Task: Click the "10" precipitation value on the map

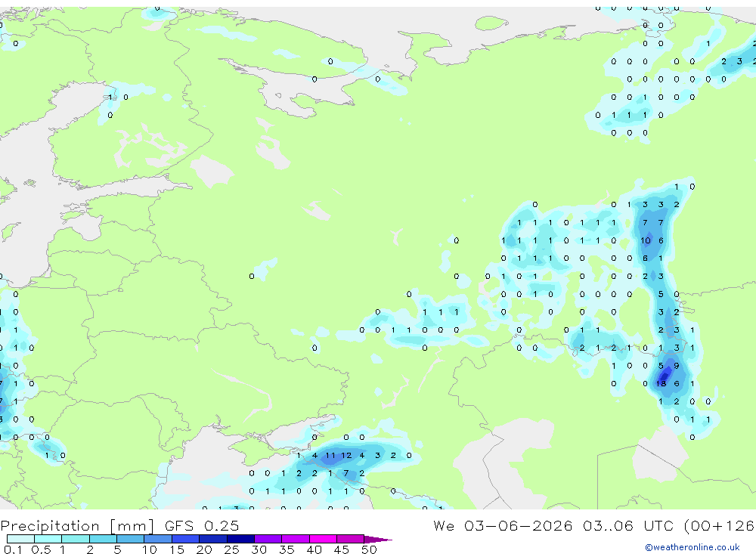Action: [x=646, y=240]
